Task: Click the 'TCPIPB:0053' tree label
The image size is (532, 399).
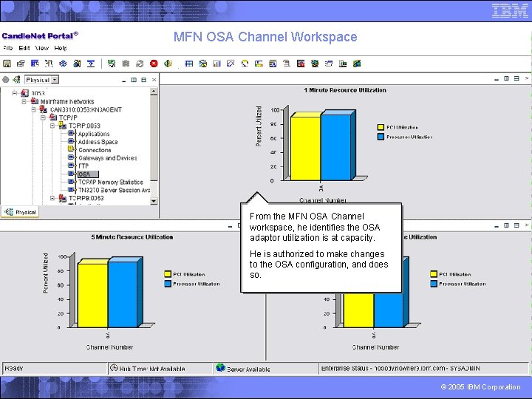Action: [86, 198]
